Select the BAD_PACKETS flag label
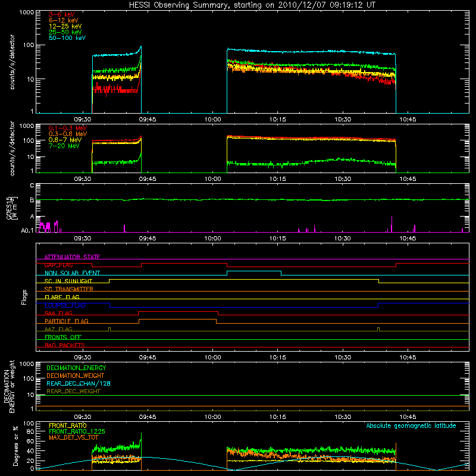Viewport: 476px width, 476px height. [65, 345]
